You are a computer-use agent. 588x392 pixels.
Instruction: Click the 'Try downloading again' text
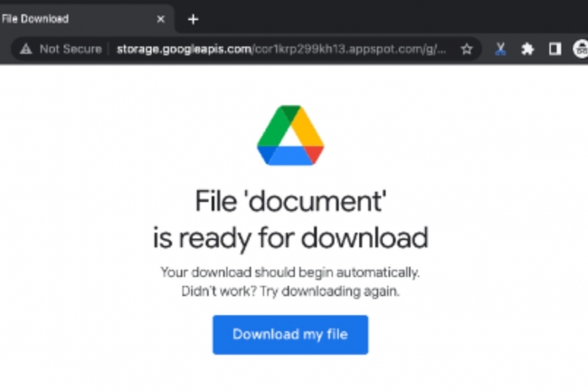pyautogui.click(x=329, y=292)
